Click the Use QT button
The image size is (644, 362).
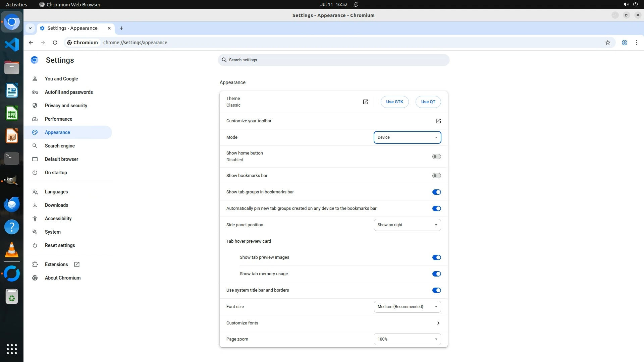coord(428,102)
